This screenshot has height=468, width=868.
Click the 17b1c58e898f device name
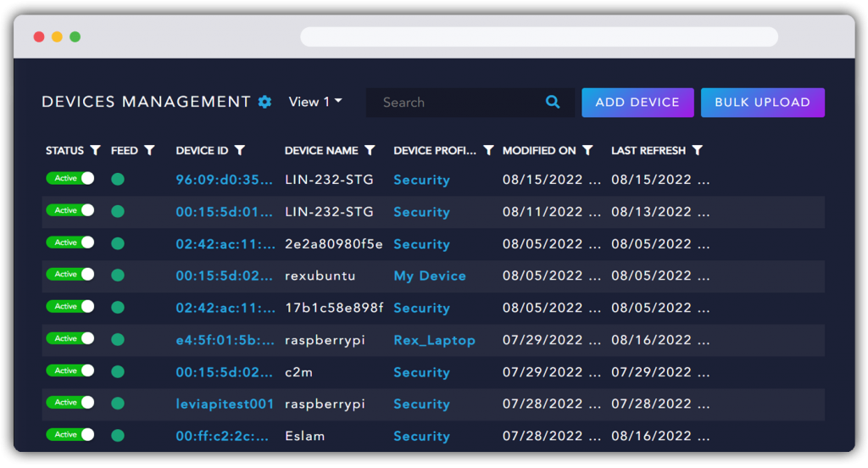[x=334, y=308]
